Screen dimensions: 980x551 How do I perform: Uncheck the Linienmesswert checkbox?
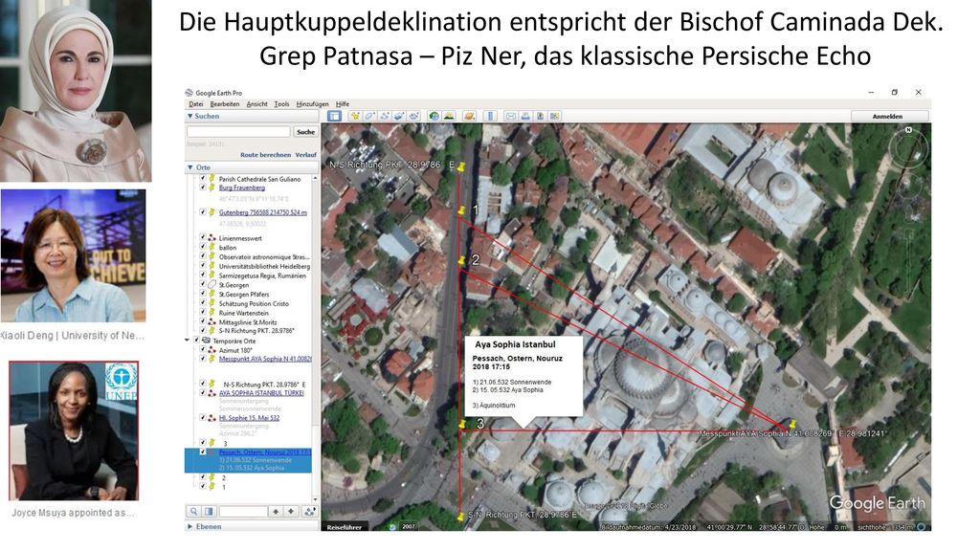pos(203,238)
